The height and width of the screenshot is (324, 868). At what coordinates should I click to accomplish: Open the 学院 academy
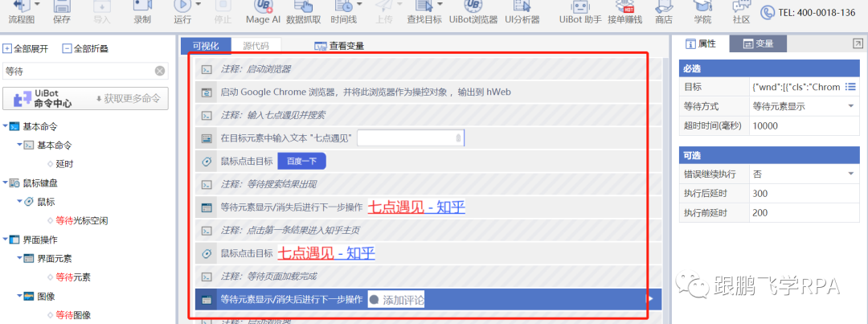pos(702,12)
